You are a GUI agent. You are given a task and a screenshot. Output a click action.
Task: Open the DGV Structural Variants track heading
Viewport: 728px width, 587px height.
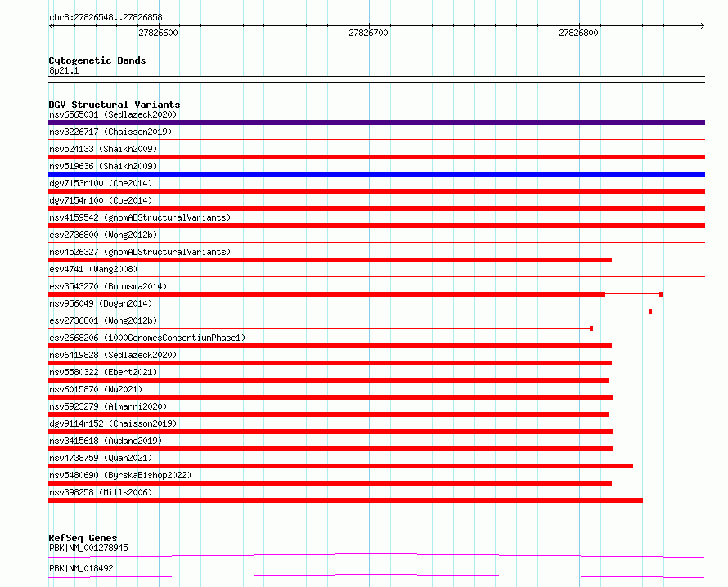click(x=115, y=105)
